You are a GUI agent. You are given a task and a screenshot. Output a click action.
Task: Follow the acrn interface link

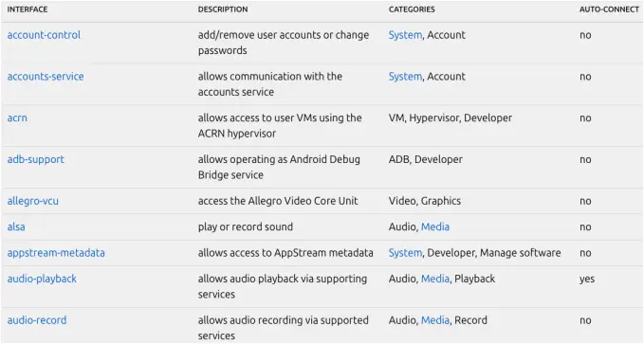pos(17,118)
